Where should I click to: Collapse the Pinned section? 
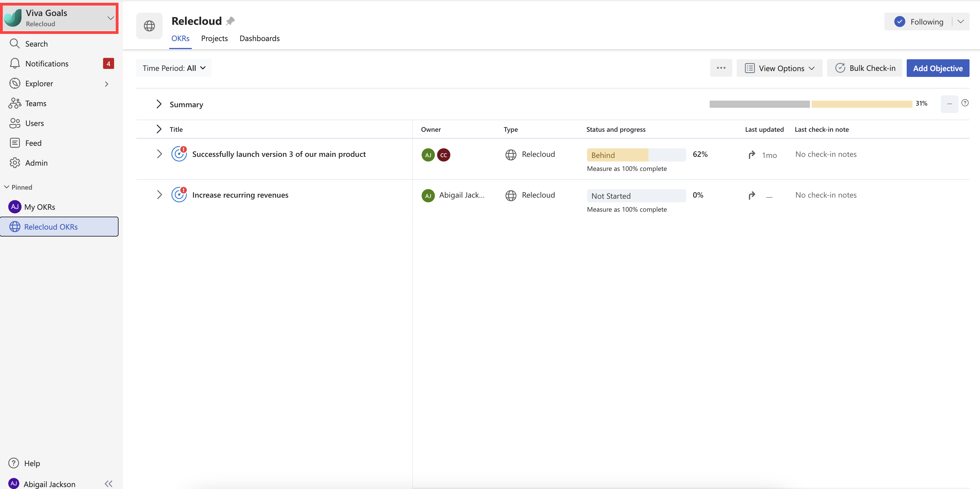(x=6, y=187)
